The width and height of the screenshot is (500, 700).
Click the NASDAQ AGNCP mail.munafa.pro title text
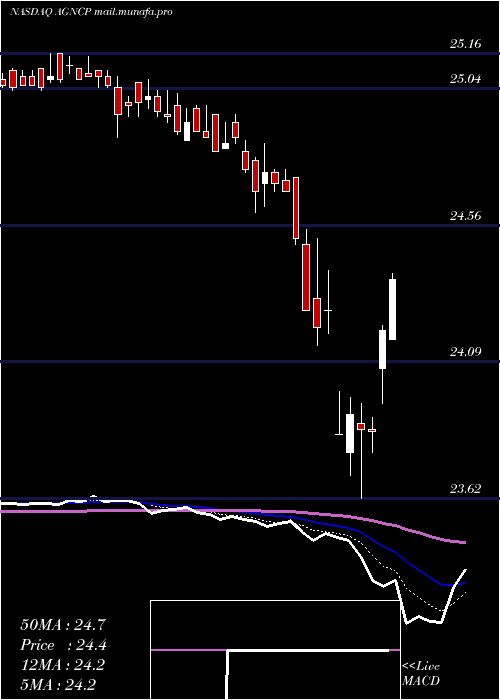pos(91,12)
